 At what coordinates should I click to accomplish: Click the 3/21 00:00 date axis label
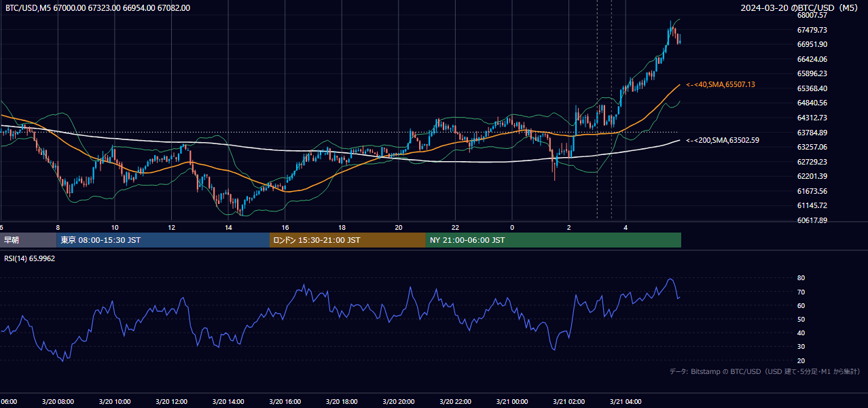click(x=512, y=402)
